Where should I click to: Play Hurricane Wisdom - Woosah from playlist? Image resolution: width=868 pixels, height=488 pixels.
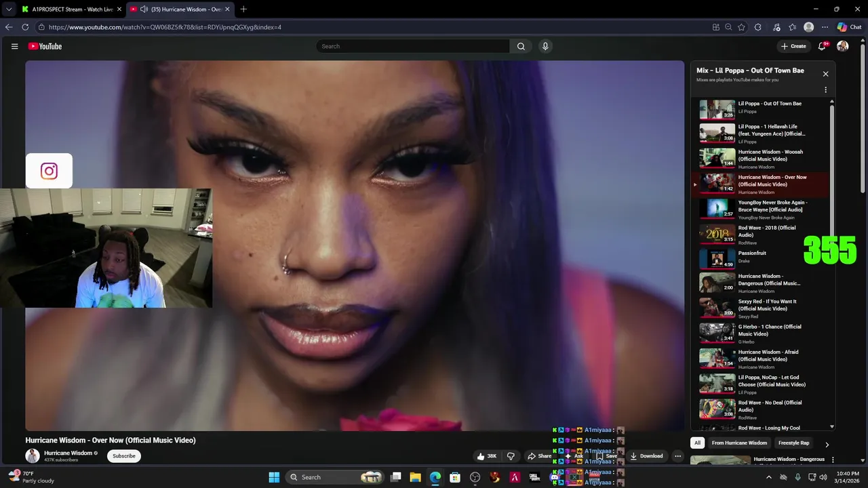click(x=762, y=159)
